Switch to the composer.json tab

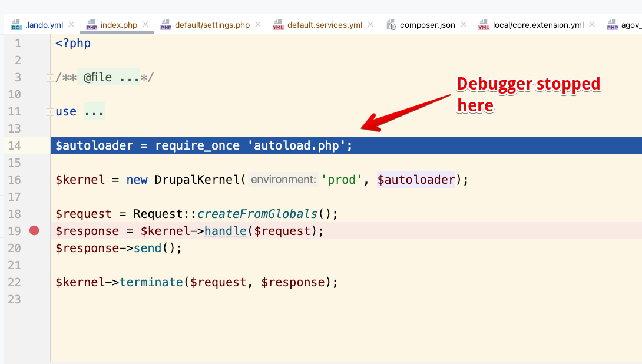[x=428, y=25]
